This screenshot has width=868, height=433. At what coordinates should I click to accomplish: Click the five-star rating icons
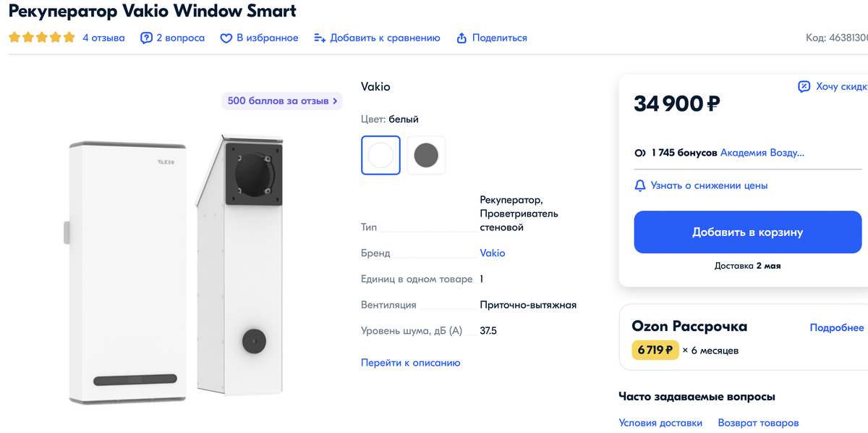click(42, 38)
